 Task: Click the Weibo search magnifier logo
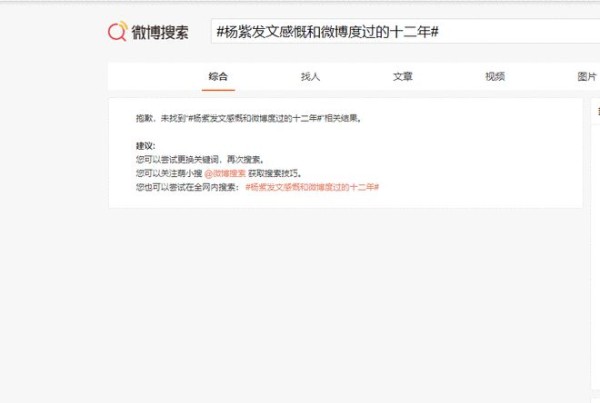tap(117, 31)
